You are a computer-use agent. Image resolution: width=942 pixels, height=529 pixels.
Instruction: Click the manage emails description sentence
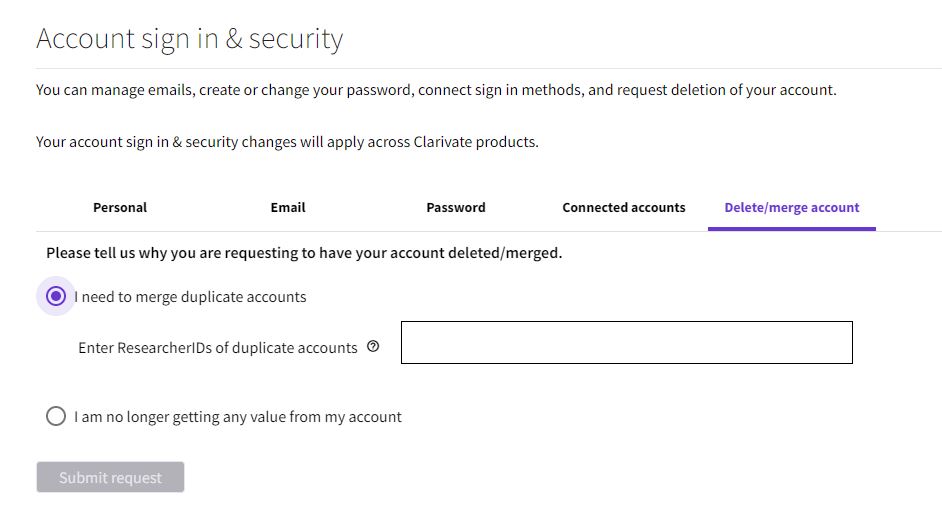coord(436,90)
